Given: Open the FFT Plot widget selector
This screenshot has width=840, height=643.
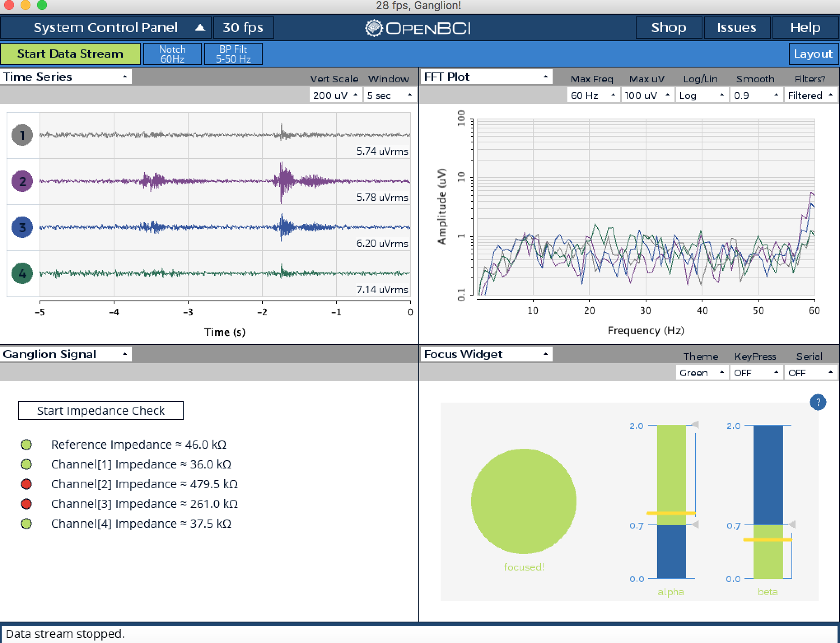Looking at the screenshot, I should pos(486,77).
